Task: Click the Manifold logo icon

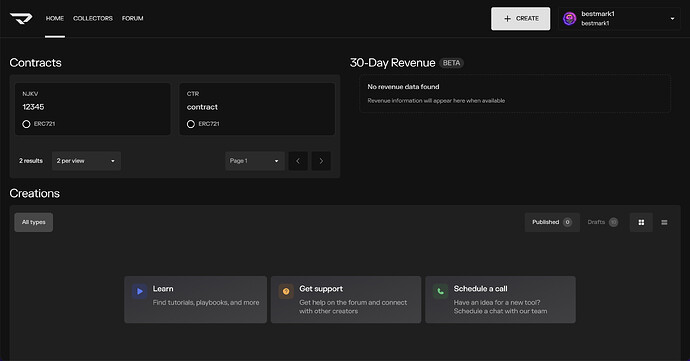Action: (x=21, y=18)
